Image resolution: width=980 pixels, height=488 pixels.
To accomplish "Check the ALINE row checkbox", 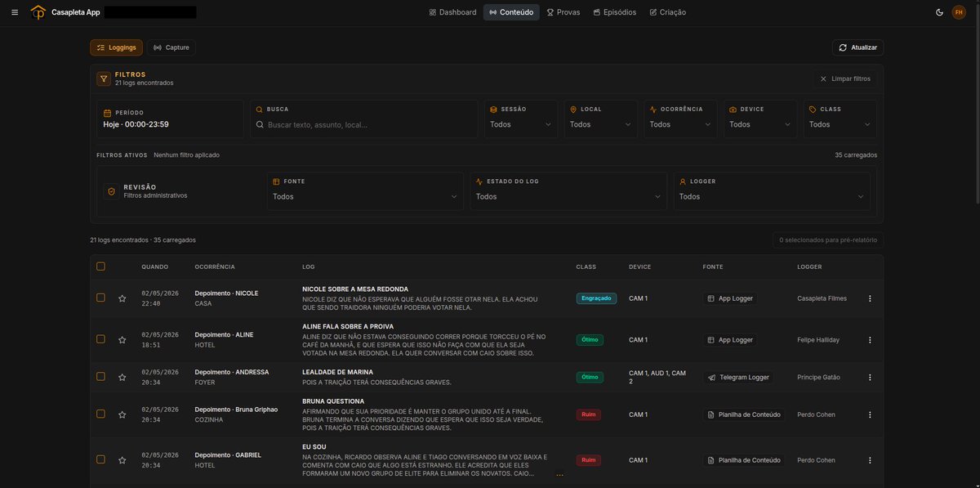I will (x=100, y=338).
